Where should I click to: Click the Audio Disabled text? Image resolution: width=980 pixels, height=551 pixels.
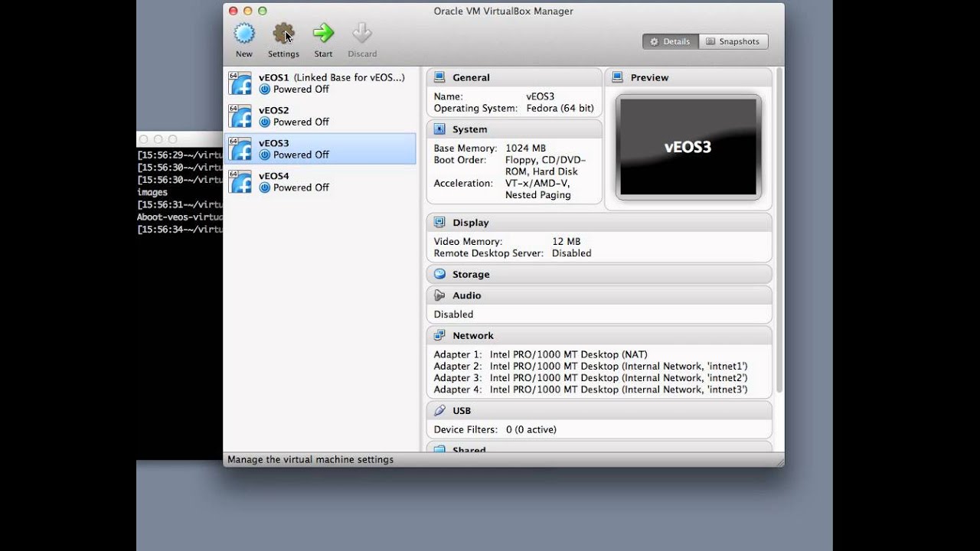453,315
